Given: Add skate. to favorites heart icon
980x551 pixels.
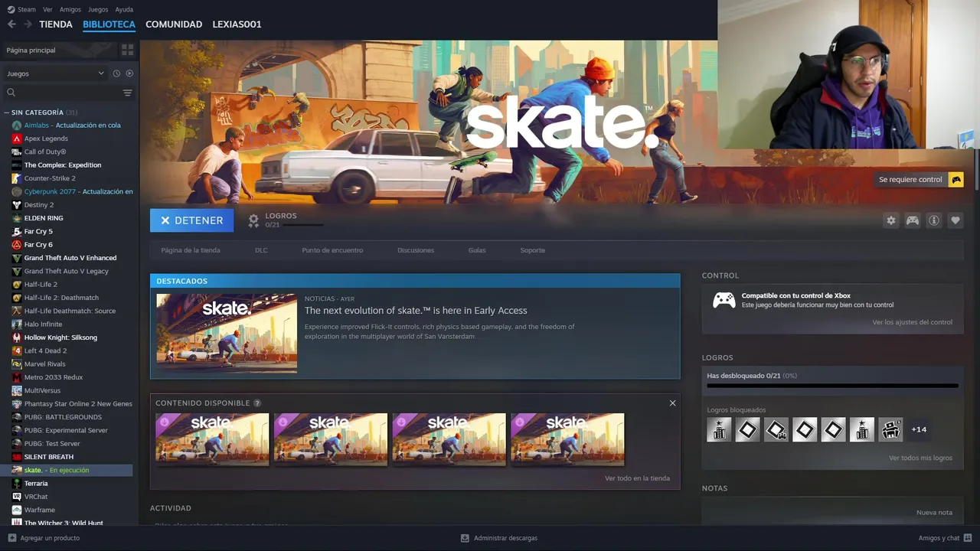Looking at the screenshot, I should point(955,220).
